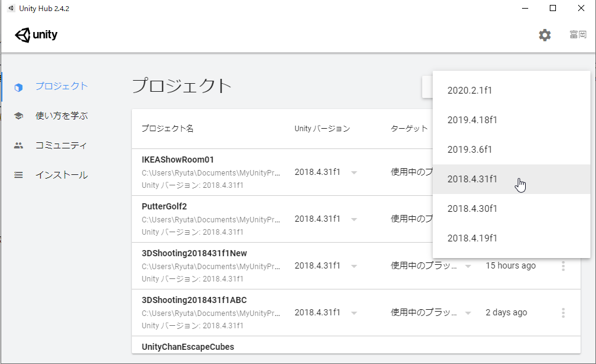Pick 2018.4.19f1 in the version chooser
The image size is (596, 364).
(472, 238)
